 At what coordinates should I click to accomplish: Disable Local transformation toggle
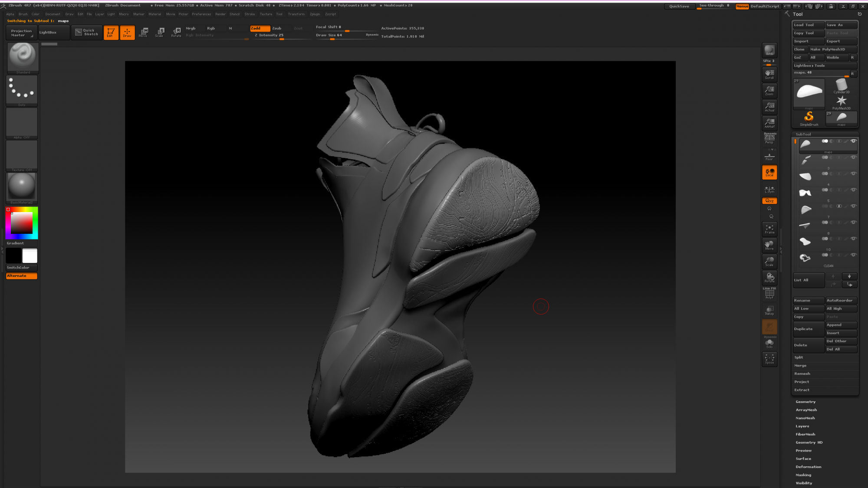tap(769, 172)
